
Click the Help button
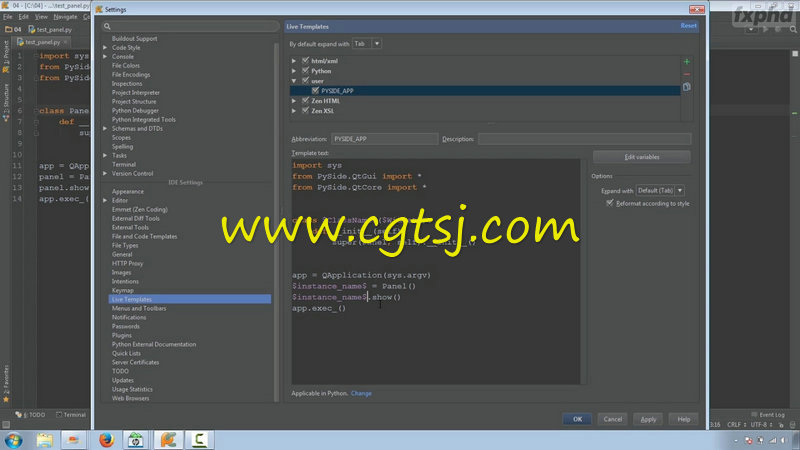[x=684, y=419]
